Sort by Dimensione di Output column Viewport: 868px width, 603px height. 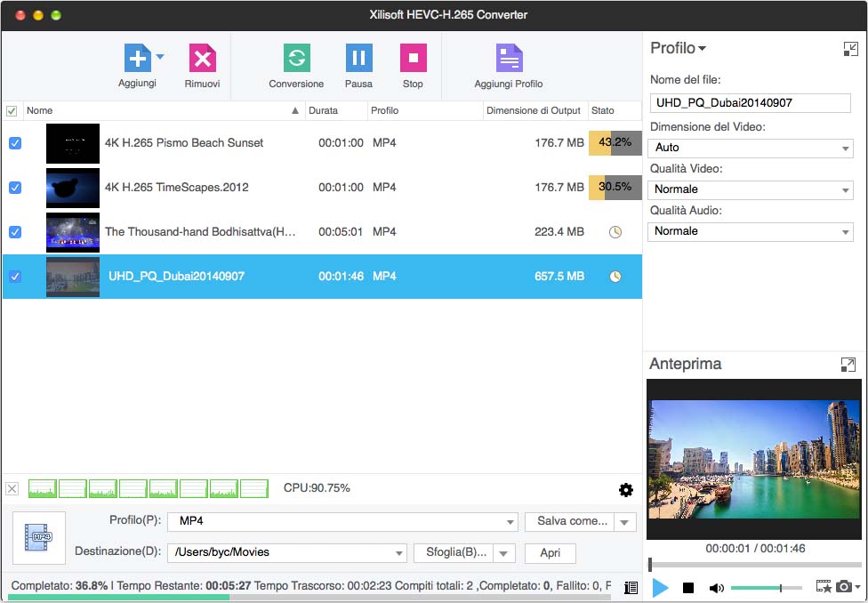(535, 111)
